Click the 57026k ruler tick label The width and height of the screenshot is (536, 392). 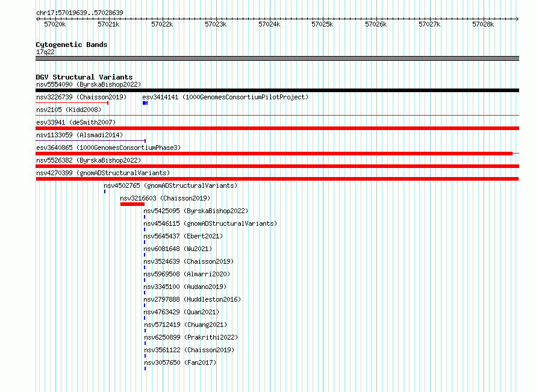(376, 24)
